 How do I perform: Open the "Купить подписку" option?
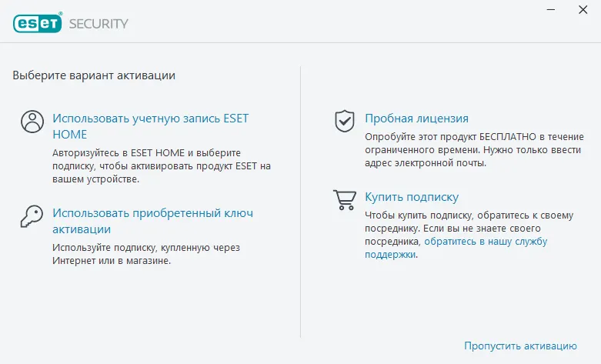(412, 197)
